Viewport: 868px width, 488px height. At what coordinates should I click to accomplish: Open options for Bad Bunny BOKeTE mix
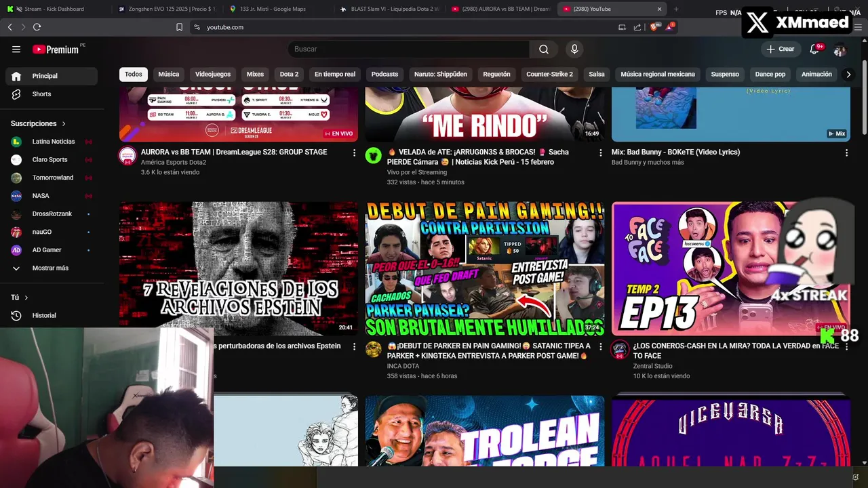[x=846, y=153]
